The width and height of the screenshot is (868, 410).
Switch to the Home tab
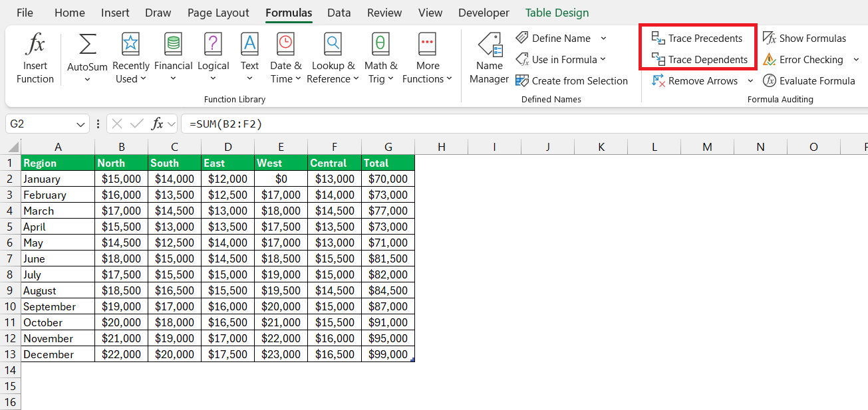(70, 13)
